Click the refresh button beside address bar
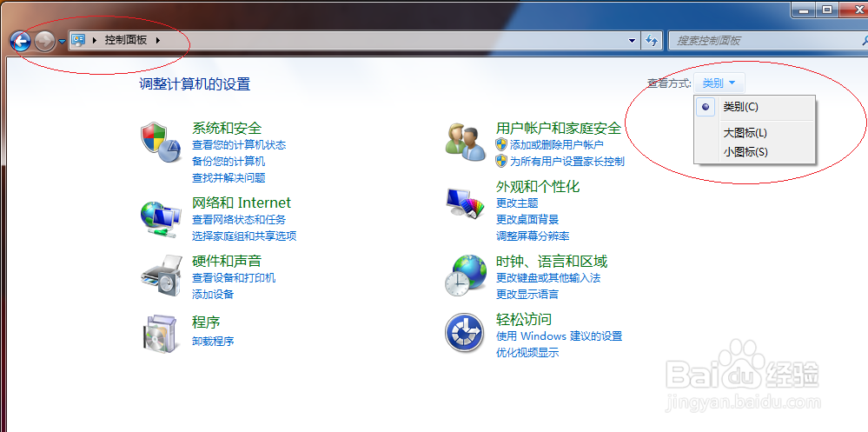 click(x=652, y=41)
